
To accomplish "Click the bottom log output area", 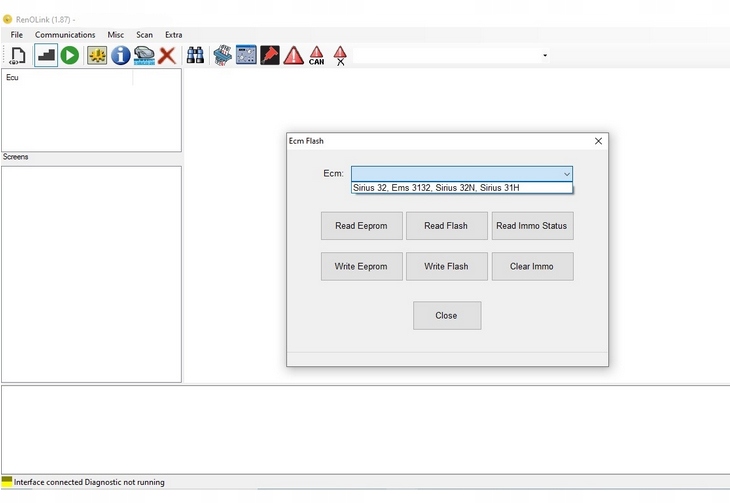I will tap(365, 429).
